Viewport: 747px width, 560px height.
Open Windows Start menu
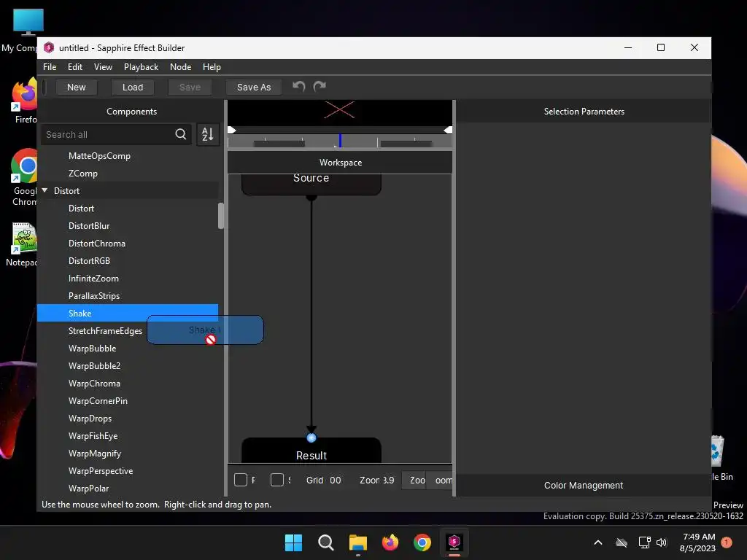coord(293,542)
